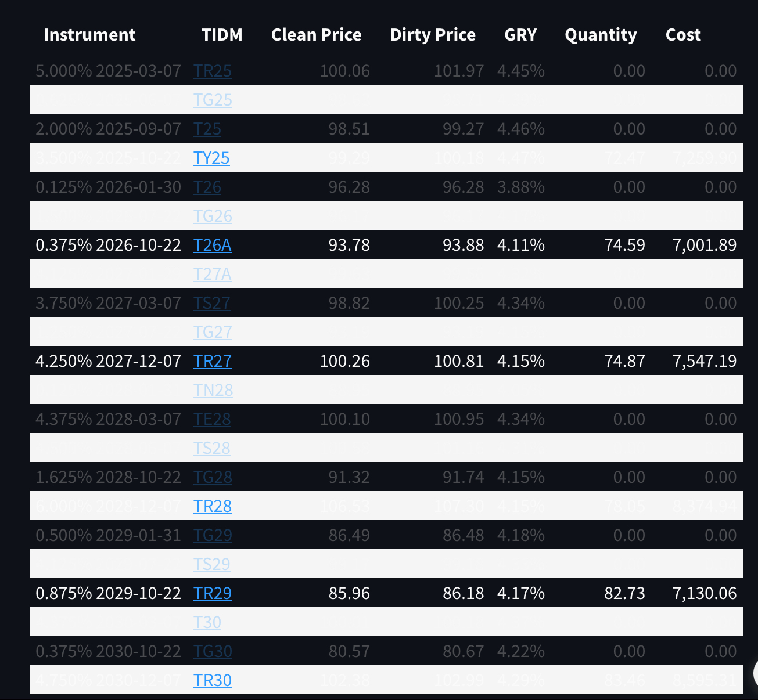Image resolution: width=758 pixels, height=700 pixels.
Task: Select instrument 0.875% 2029-10-22
Action: pyautogui.click(x=109, y=593)
